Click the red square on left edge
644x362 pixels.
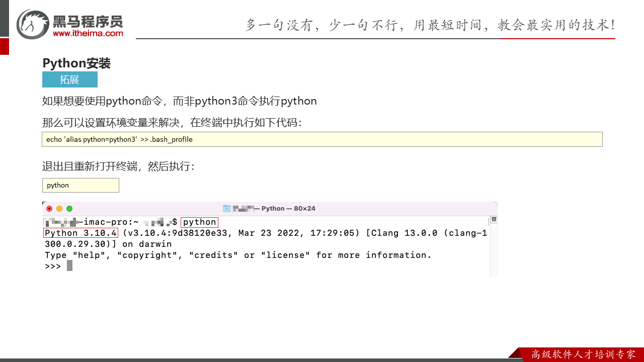click(4, 46)
